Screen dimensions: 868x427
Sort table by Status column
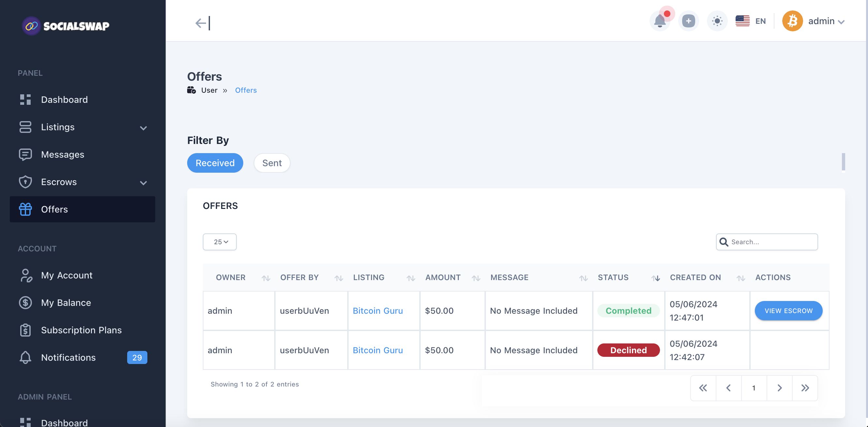click(629, 277)
